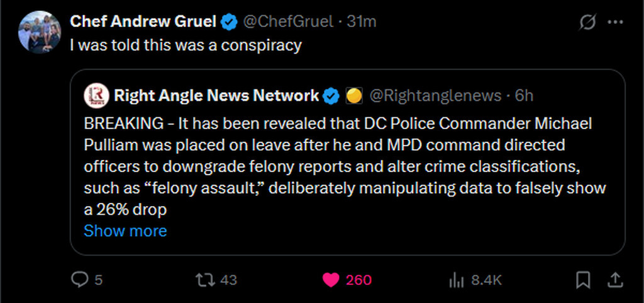Image resolution: width=644 pixels, height=303 pixels.
Task: Open the reply icon showing 5 replies
Action: (x=80, y=280)
